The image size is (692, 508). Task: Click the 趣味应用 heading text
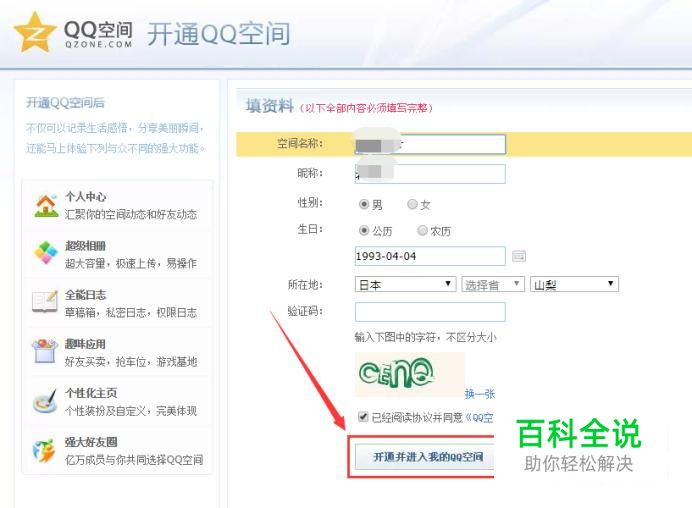pyautogui.click(x=86, y=344)
